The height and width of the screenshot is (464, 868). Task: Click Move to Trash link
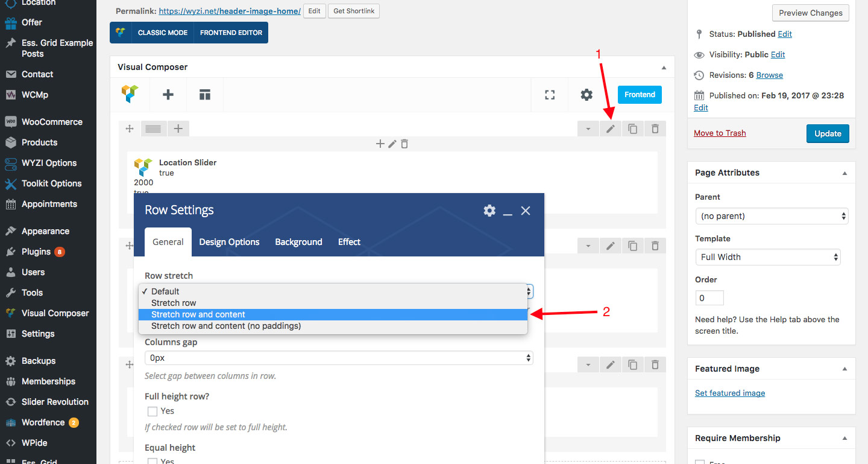tap(720, 133)
